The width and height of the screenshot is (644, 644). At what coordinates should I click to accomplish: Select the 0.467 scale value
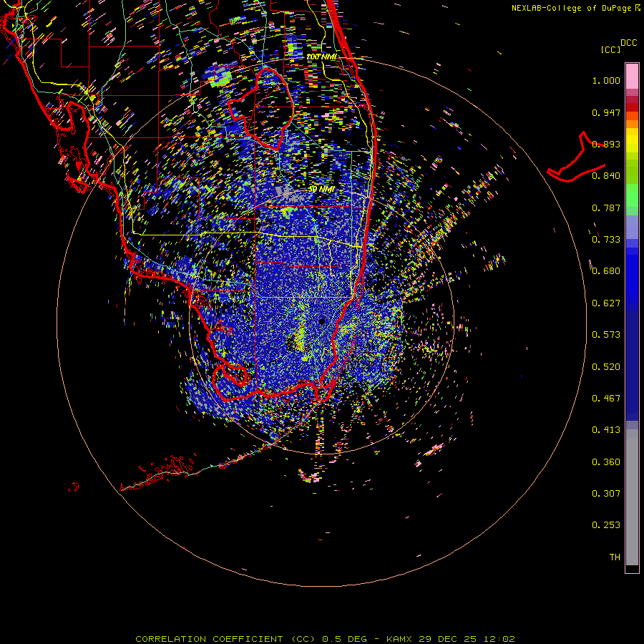606,399
